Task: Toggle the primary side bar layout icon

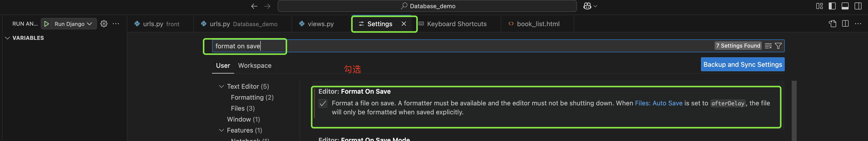Action: [832, 6]
